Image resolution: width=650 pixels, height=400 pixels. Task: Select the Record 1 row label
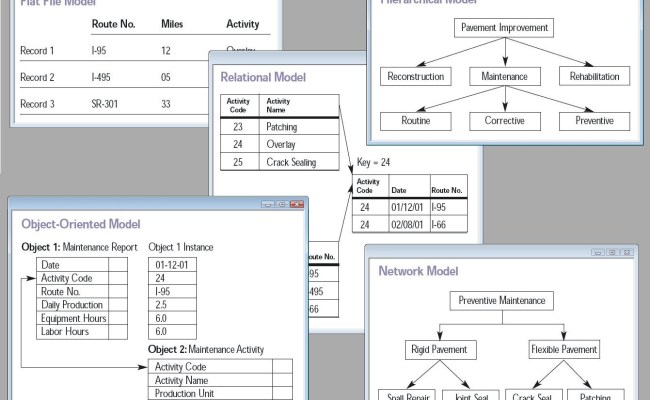coord(37,51)
